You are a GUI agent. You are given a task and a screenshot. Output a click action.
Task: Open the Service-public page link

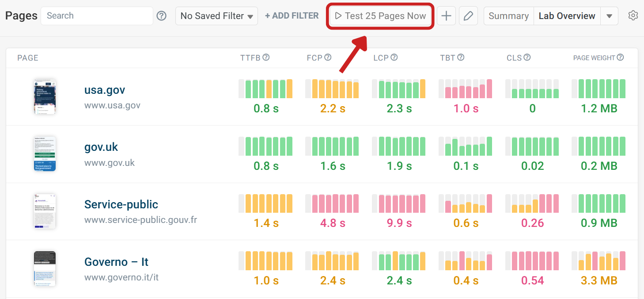(121, 204)
